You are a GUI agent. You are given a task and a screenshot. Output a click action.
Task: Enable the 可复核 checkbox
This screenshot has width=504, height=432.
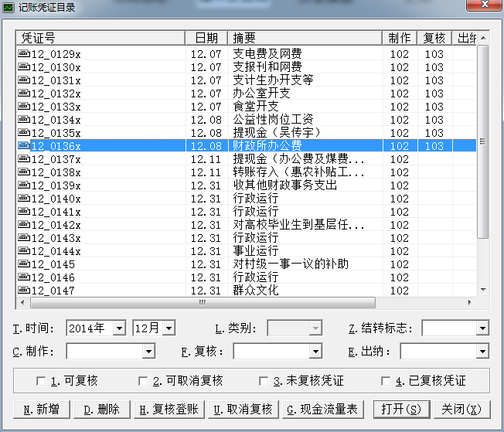pyautogui.click(x=41, y=381)
